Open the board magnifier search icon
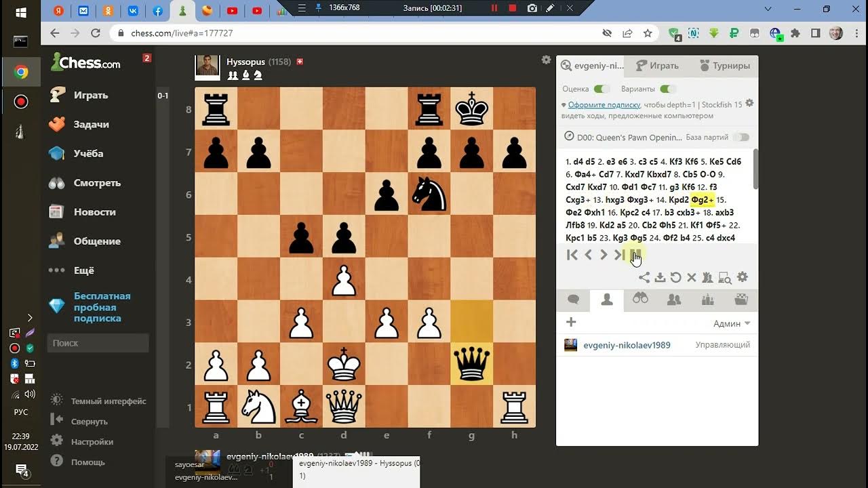This screenshot has width=868, height=488. 724,277
